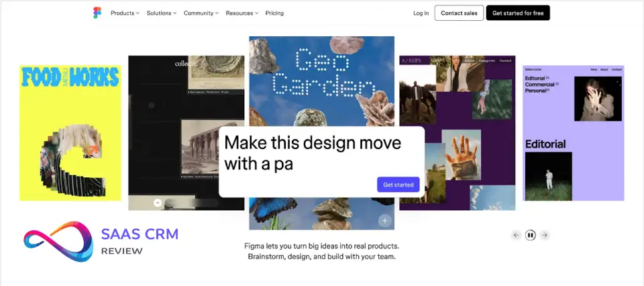Pause the carousel animation
The width and height of the screenshot is (644, 286).
point(531,235)
